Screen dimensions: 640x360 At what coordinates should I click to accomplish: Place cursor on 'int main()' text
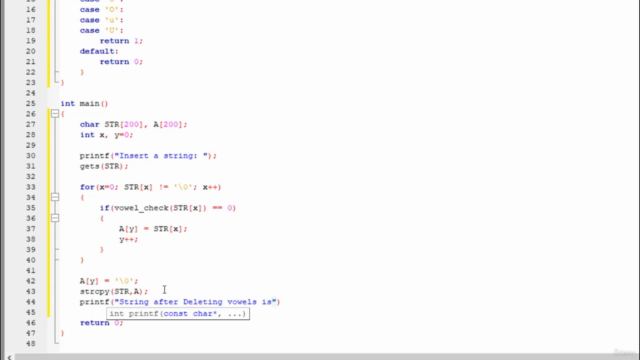[x=84, y=104]
